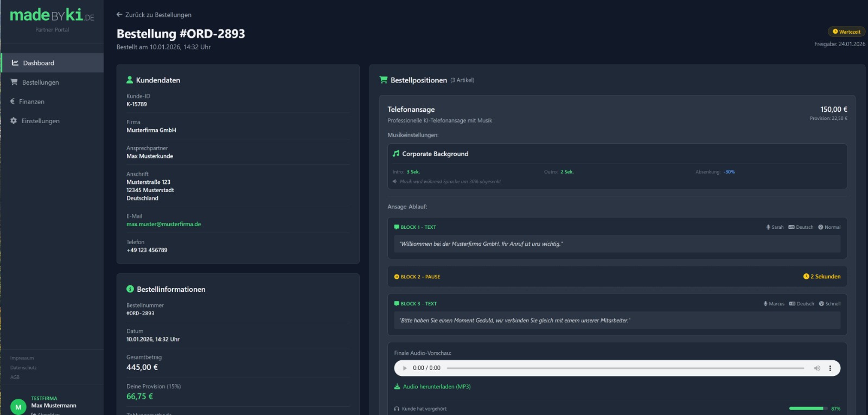The height and width of the screenshot is (415, 868).
Task: Download audio via Audio herunterladen (MP3)
Action: [x=432, y=387]
